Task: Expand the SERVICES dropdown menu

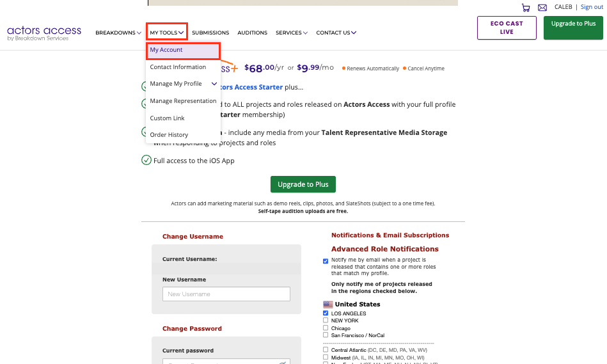Action: coord(292,33)
